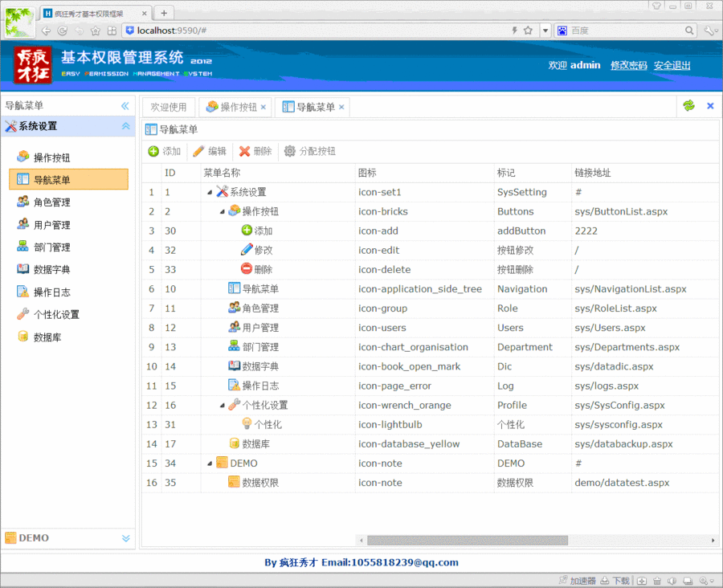Select the 导航菜单 row in the grid
723x588 pixels.
coord(430,288)
